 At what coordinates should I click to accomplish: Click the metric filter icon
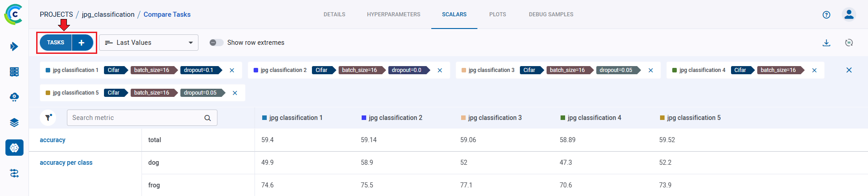(x=48, y=118)
